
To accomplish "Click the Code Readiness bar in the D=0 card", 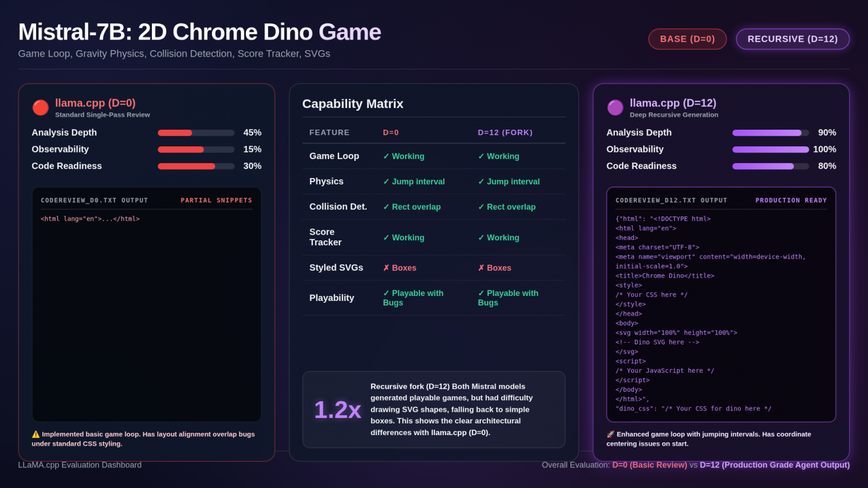I will 196,166.
